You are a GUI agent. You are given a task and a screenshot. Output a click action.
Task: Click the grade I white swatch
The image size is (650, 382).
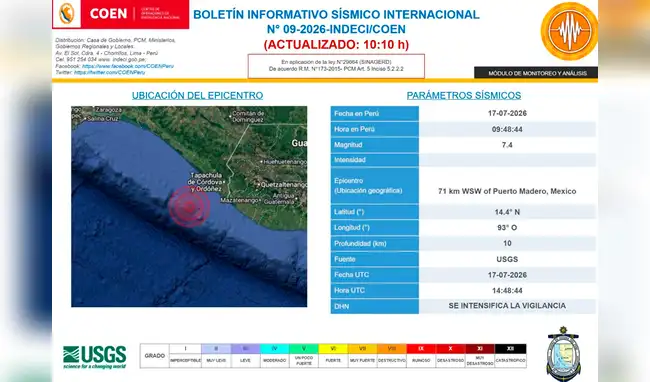[x=185, y=349]
